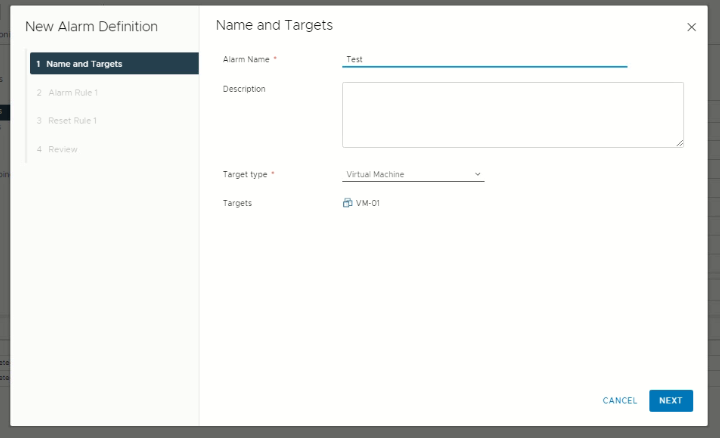Screen dimensions: 720x438
Task: Click the New Alarm Definition title
Action: click(91, 27)
